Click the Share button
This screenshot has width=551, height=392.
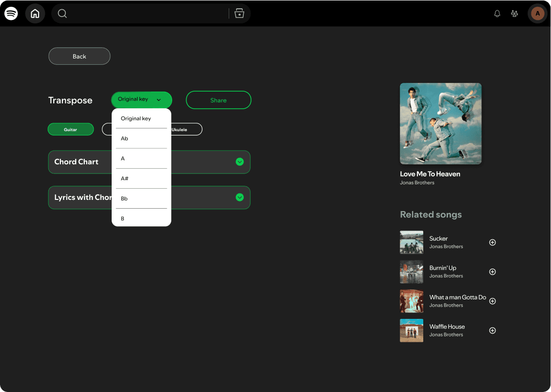click(x=218, y=100)
